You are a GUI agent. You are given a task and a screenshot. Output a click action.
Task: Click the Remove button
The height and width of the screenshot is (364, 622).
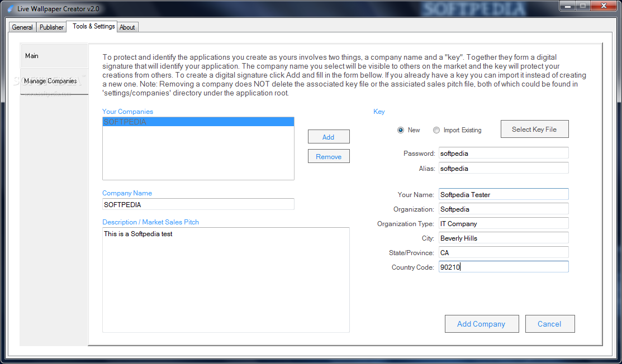329,156
